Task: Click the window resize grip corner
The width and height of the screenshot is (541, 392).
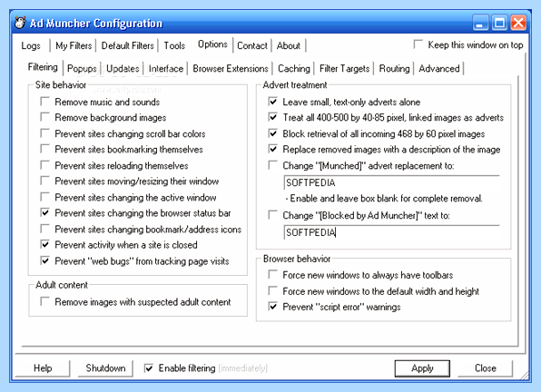Action: (525, 376)
